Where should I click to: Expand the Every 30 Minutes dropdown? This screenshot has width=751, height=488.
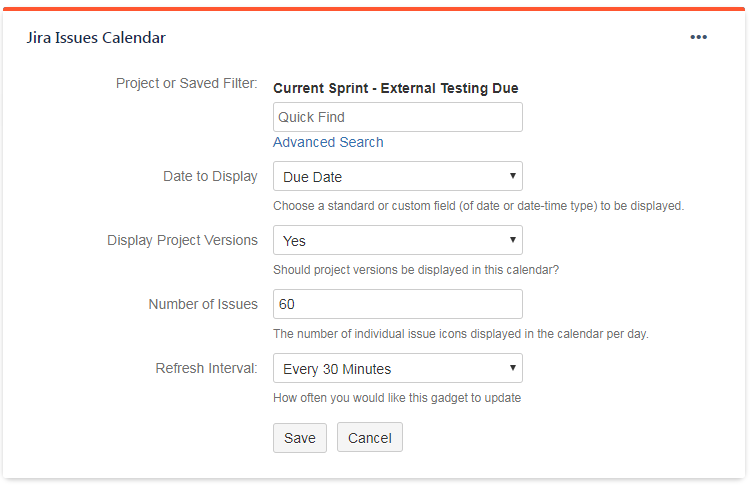coord(397,369)
